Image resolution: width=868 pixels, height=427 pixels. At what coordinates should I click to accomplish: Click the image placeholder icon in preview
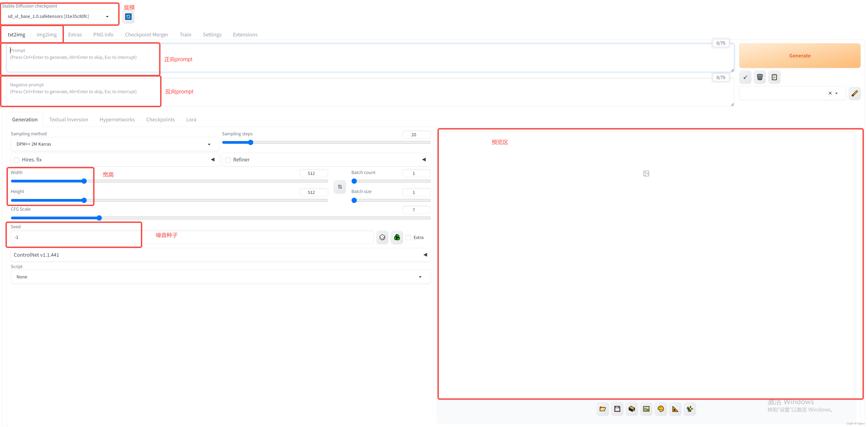646,173
